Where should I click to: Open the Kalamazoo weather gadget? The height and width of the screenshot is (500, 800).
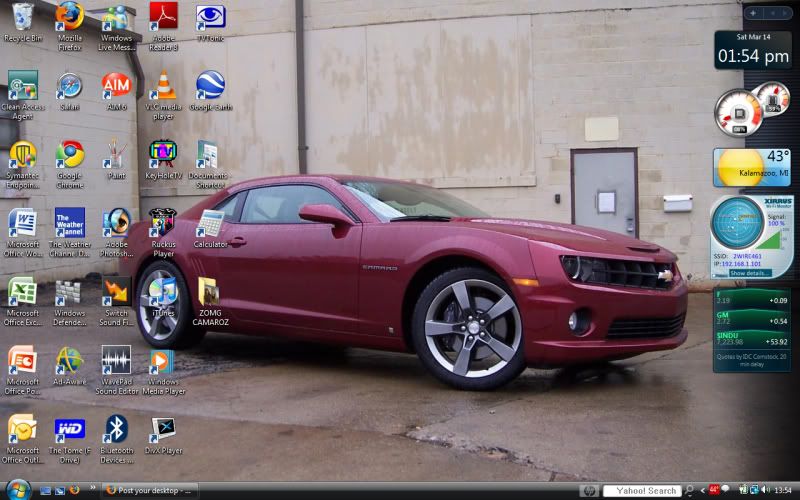point(751,167)
